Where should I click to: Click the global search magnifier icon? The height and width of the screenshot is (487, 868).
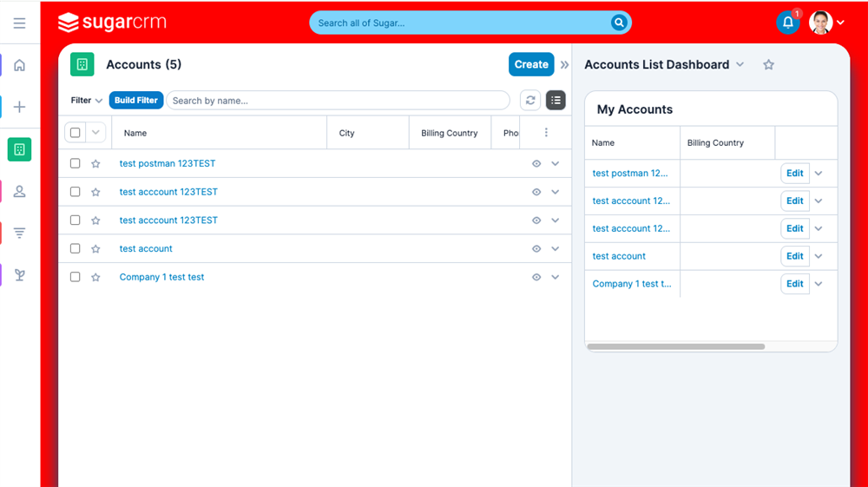[x=619, y=23]
